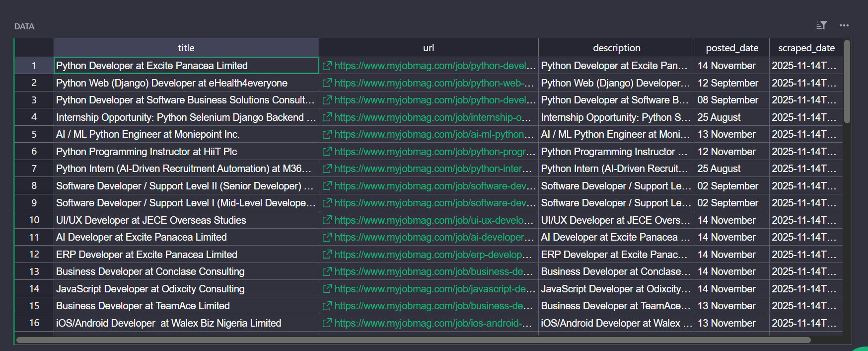Open external link icon in row 2
The height and width of the screenshot is (351, 868).
click(327, 83)
